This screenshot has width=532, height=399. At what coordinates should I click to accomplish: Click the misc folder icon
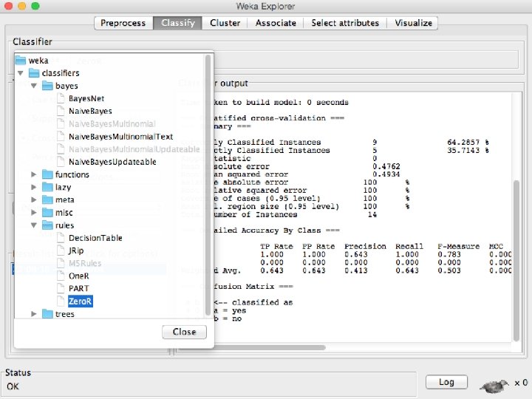point(47,212)
